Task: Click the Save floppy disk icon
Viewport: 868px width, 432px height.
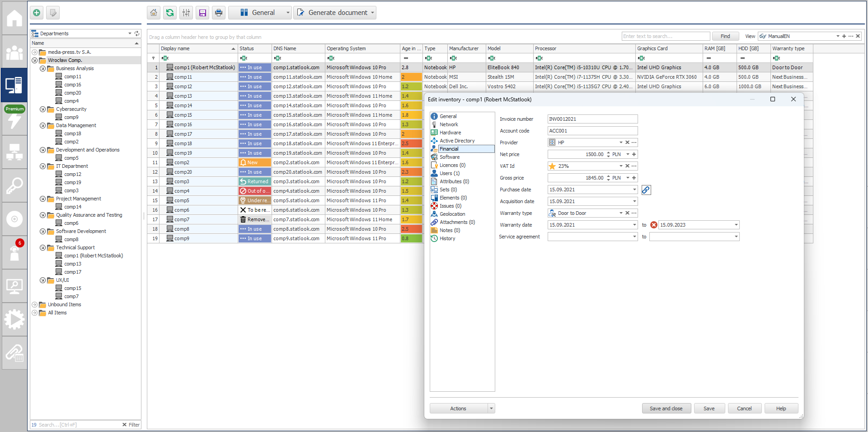Action: tap(202, 13)
